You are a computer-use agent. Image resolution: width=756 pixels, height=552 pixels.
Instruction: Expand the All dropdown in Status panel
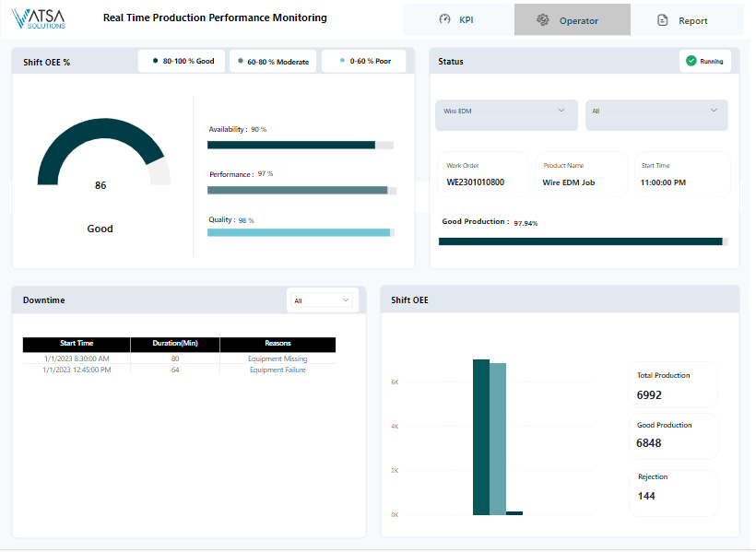click(656, 115)
